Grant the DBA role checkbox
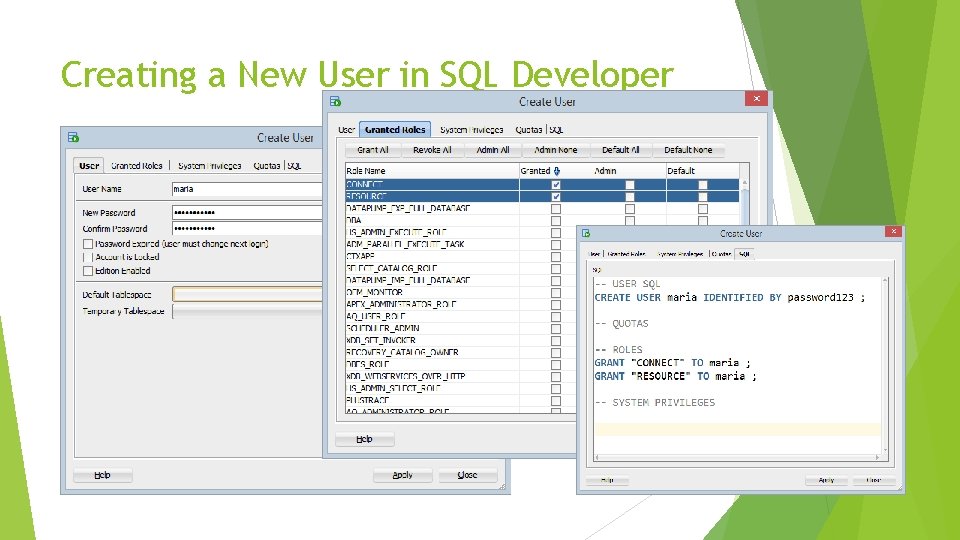960x540 pixels. point(555,220)
